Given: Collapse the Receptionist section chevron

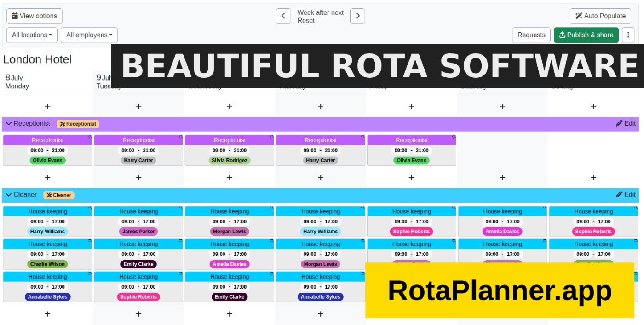Looking at the screenshot, I should pyautogui.click(x=8, y=124).
